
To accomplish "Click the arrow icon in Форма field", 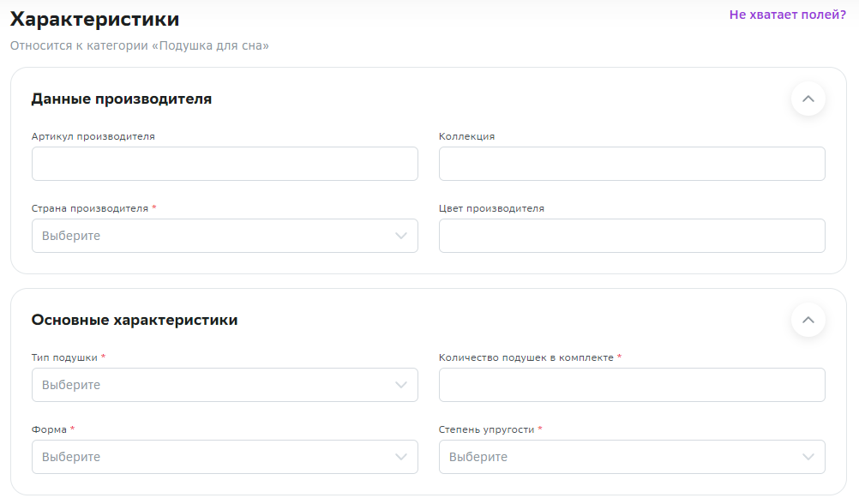I will pyautogui.click(x=401, y=457).
